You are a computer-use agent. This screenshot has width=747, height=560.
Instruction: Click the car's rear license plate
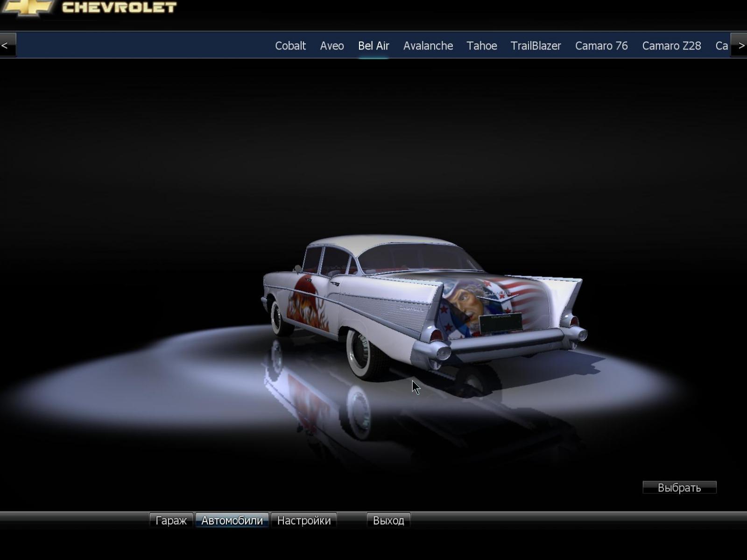[x=500, y=323]
